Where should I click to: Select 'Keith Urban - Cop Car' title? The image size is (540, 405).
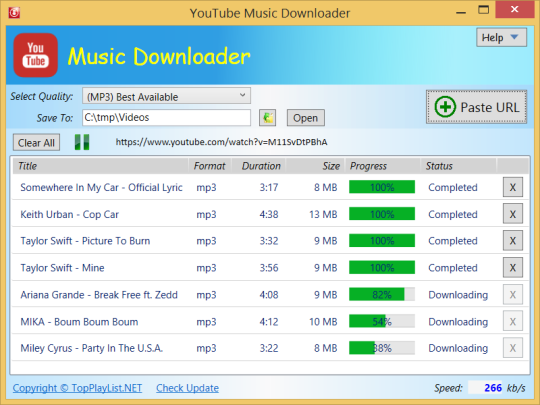pyautogui.click(x=69, y=214)
